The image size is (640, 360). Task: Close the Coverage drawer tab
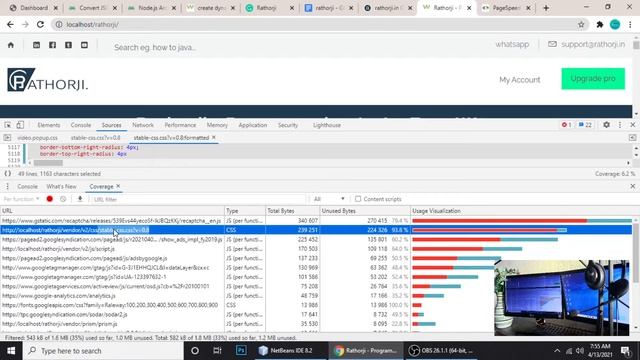pyautogui.click(x=118, y=186)
